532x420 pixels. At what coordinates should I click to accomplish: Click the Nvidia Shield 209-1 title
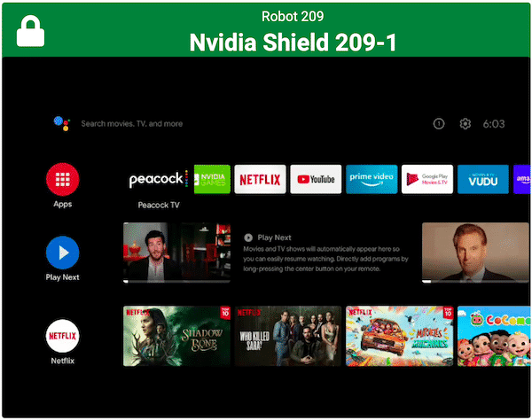[x=293, y=43]
